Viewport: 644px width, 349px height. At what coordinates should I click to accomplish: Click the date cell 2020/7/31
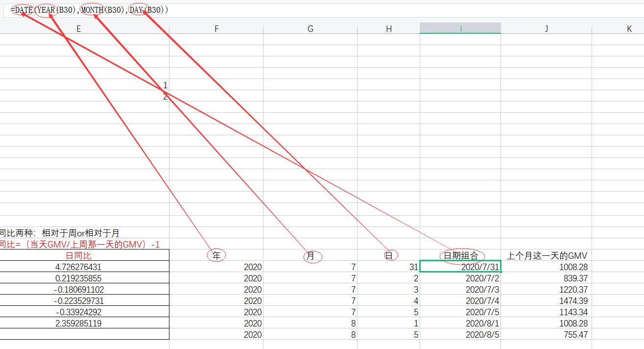click(460, 267)
